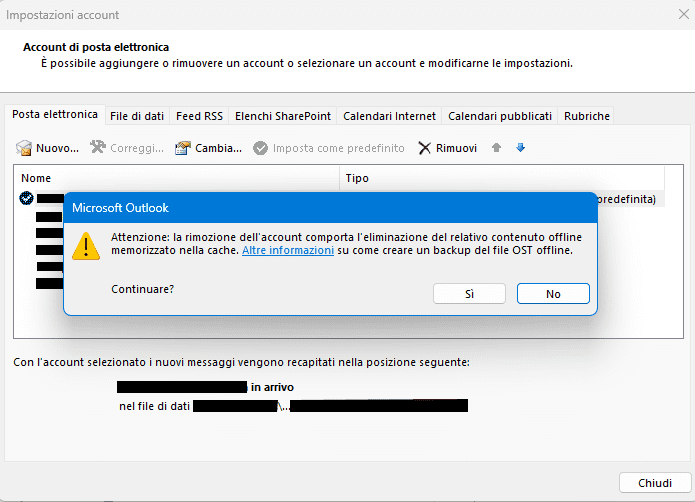Viewport: 695px width, 502px height.
Task: Switch to the Rubriche tab
Action: 586,116
